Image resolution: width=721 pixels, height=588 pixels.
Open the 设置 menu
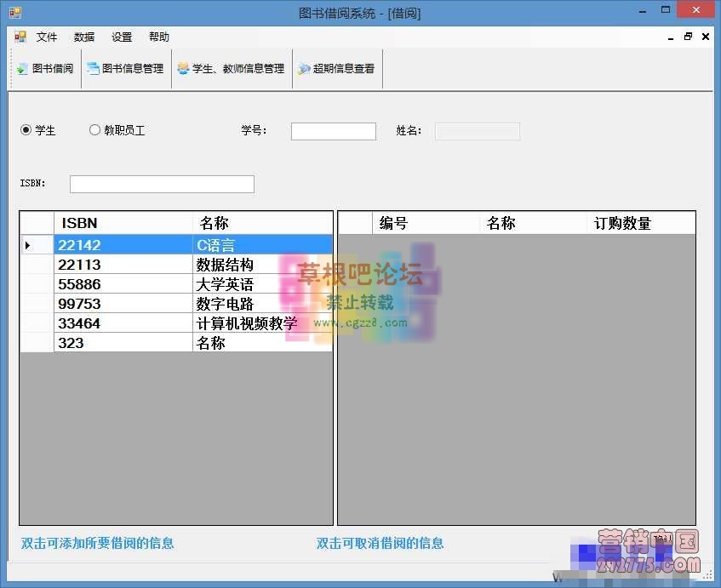tap(121, 37)
